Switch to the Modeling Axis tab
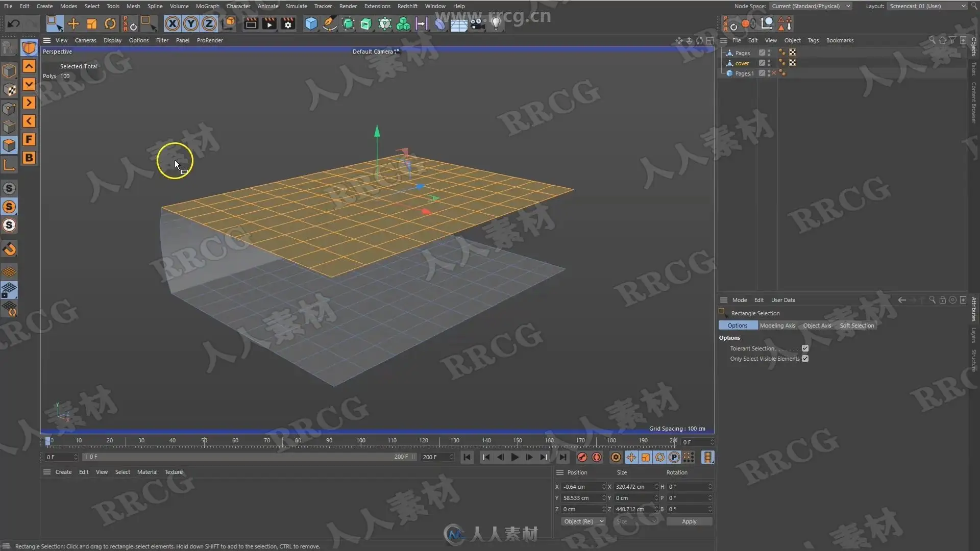The width and height of the screenshot is (980, 551). (x=777, y=325)
